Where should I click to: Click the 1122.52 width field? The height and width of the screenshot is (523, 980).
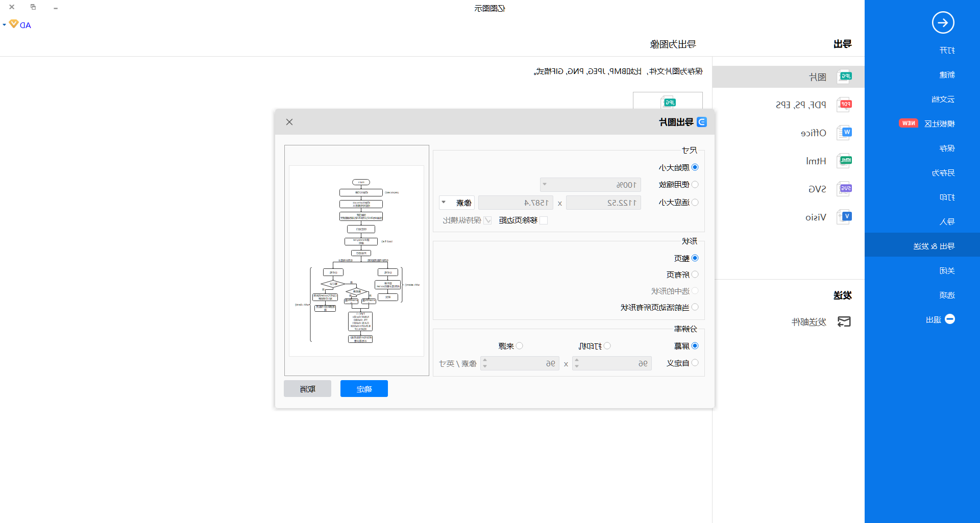click(x=603, y=203)
